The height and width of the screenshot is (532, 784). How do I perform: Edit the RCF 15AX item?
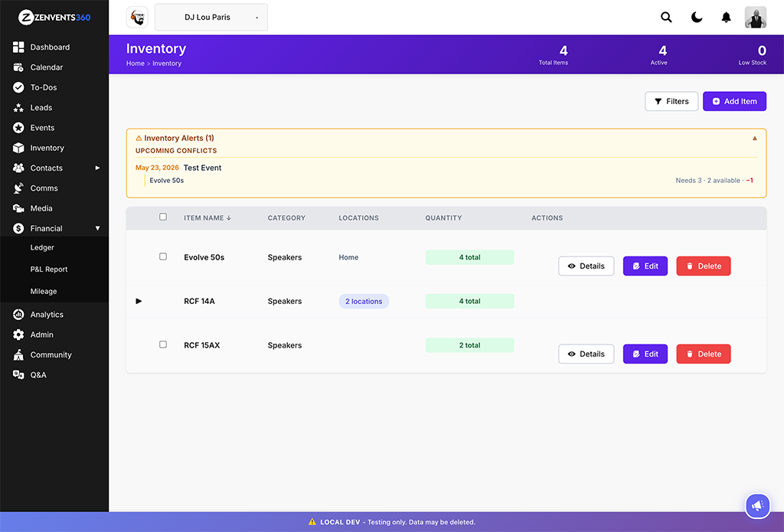coord(645,354)
